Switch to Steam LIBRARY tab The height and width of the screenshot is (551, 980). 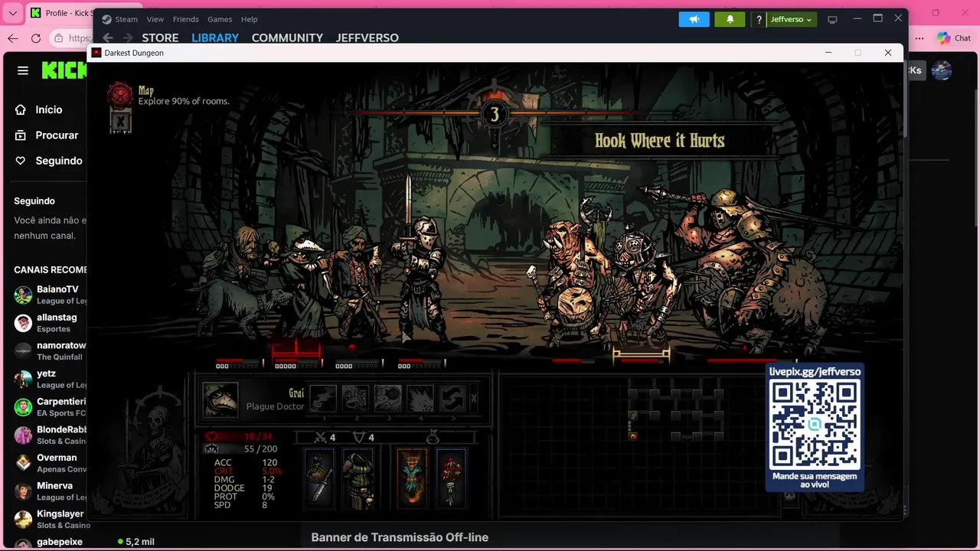pos(215,37)
